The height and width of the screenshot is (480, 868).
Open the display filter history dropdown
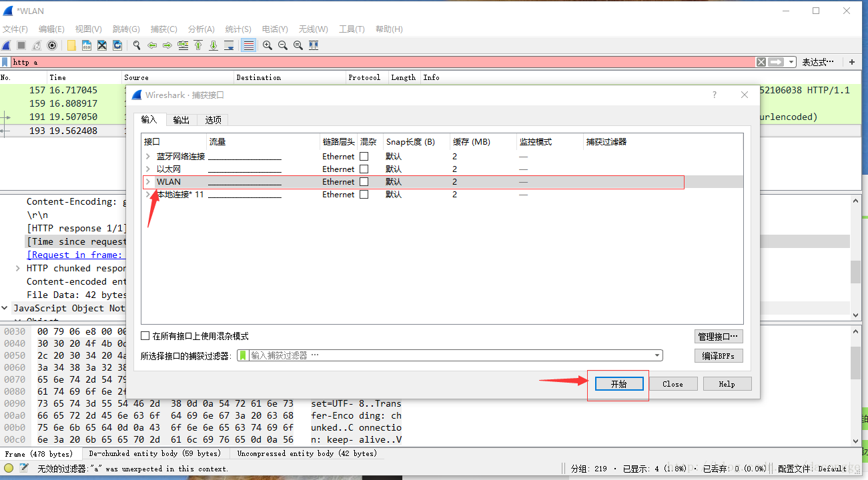click(791, 62)
